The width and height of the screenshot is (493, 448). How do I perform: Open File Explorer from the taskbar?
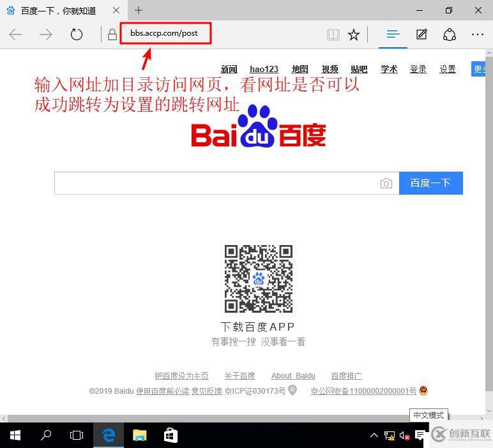tap(139, 435)
